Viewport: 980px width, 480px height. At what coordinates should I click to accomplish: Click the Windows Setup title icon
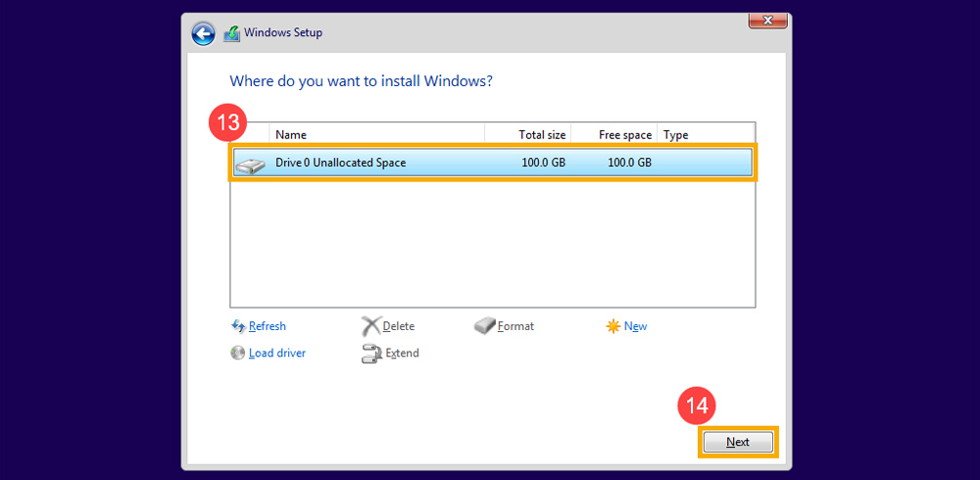click(231, 33)
